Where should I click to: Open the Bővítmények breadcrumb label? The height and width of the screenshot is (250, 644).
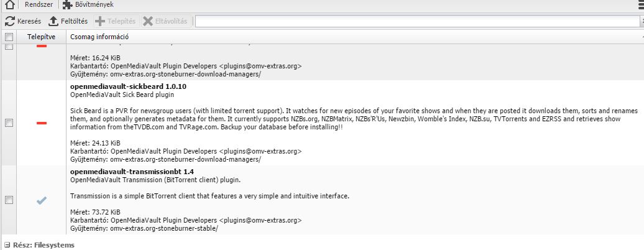pyautogui.click(x=94, y=4)
